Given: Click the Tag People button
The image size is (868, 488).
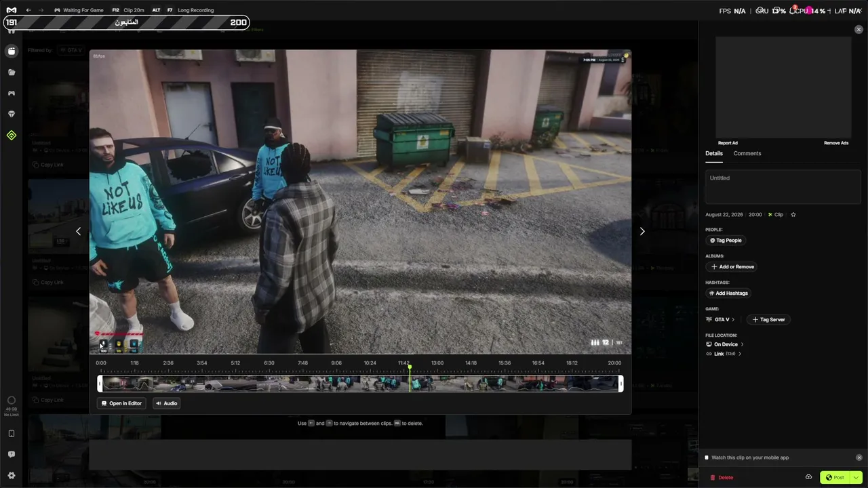Looking at the screenshot, I should [726, 241].
